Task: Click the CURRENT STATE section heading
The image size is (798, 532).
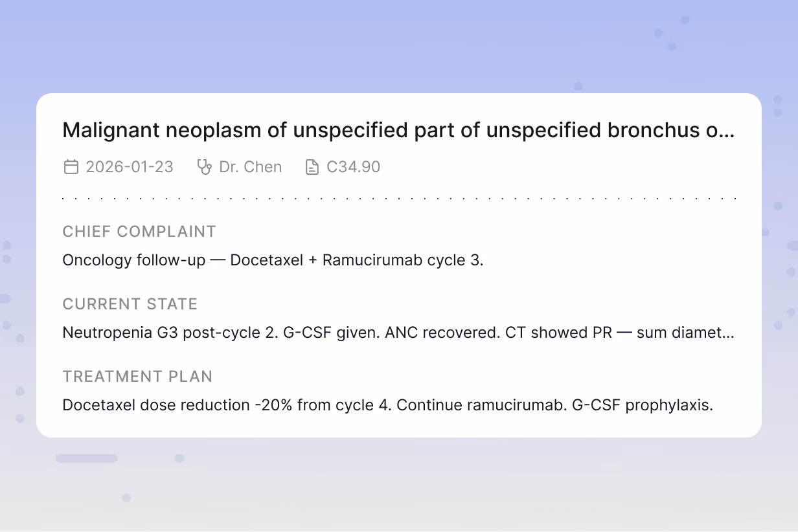Action: point(130,304)
